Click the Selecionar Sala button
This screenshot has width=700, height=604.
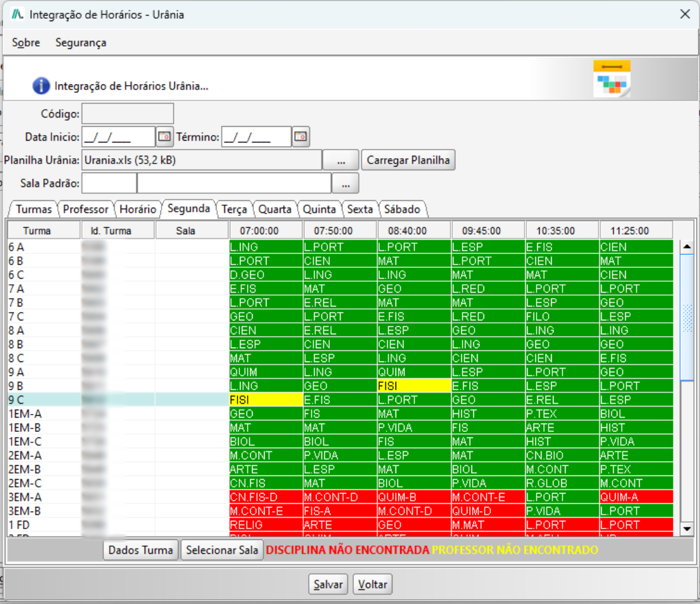point(222,550)
